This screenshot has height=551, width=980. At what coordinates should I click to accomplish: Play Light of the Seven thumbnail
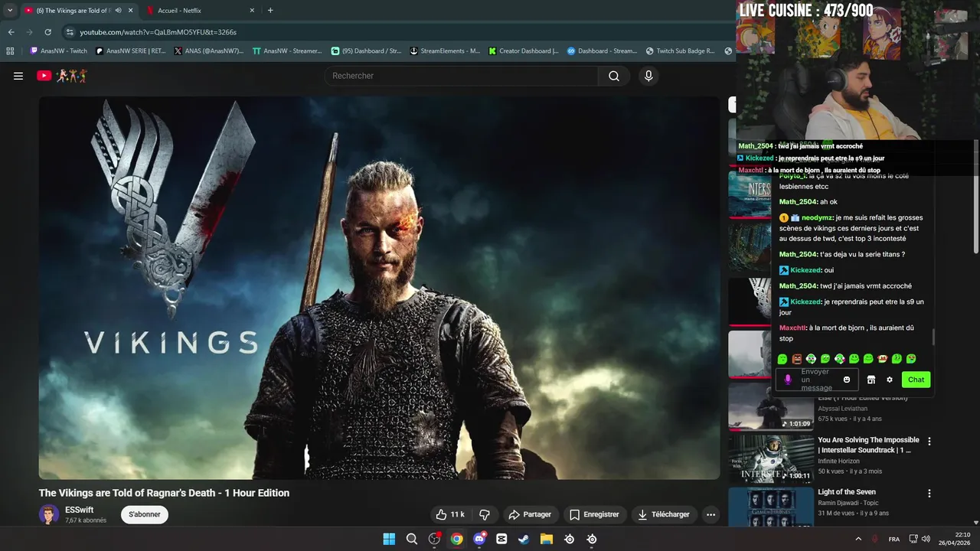[771, 507]
